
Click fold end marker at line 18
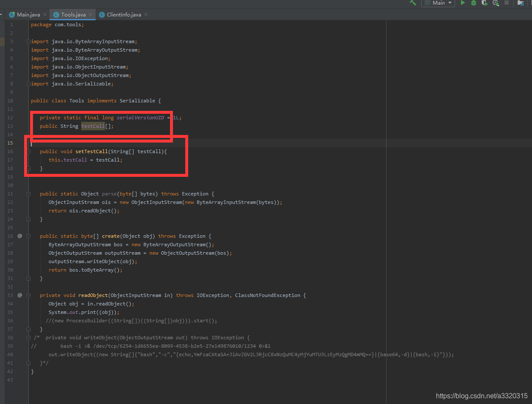(x=28, y=168)
